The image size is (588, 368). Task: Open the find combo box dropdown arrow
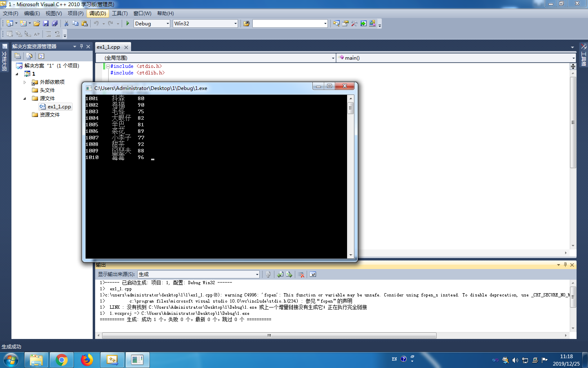pos(325,24)
